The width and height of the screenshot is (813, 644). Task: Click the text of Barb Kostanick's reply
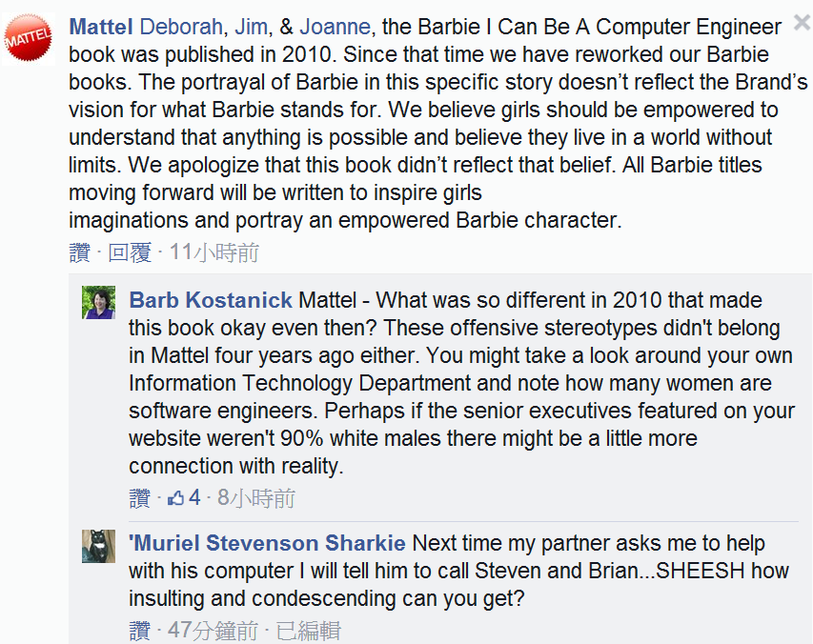click(448, 384)
